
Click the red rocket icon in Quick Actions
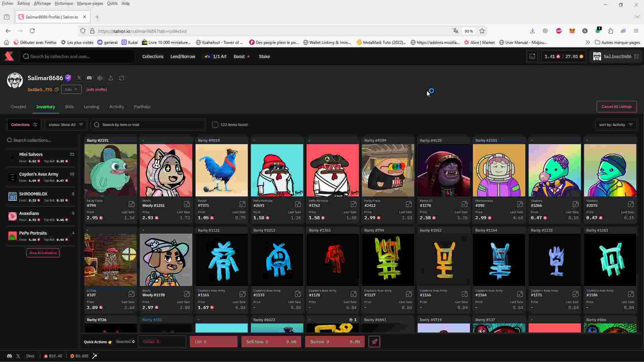click(374, 342)
